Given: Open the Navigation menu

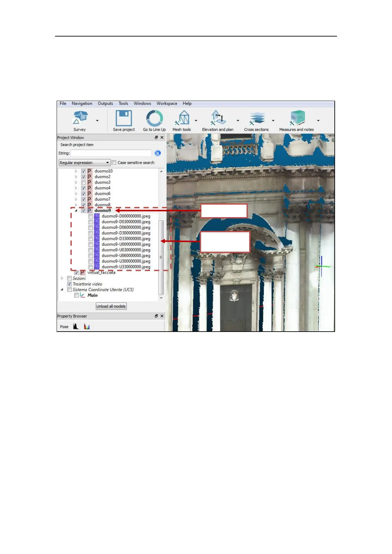Looking at the screenshot, I should (x=82, y=103).
